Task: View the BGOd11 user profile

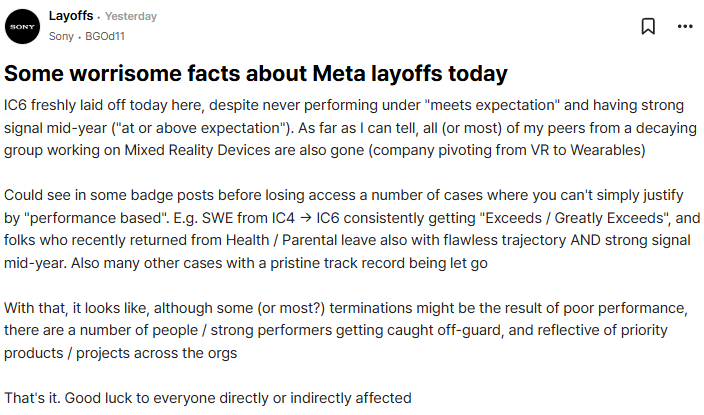Action: (x=105, y=36)
